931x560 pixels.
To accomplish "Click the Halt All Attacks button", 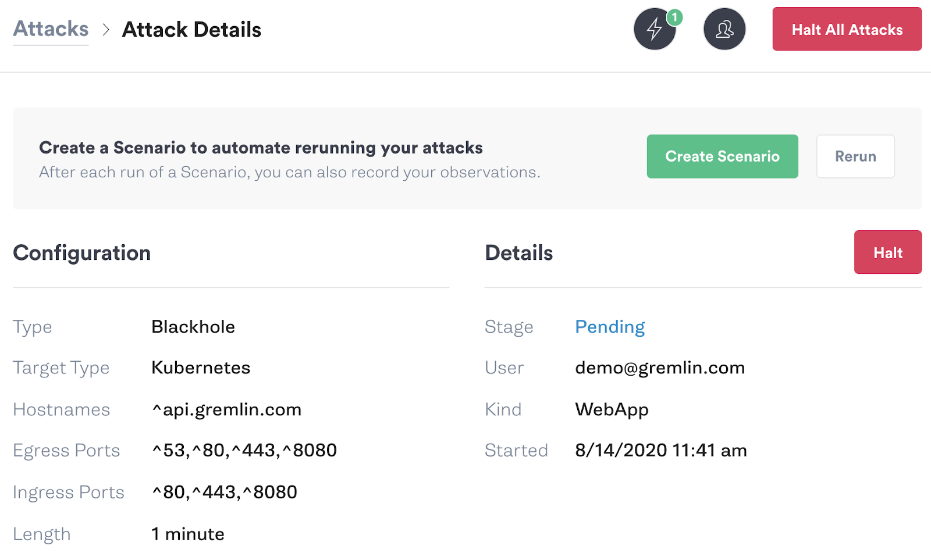I will 847,29.
